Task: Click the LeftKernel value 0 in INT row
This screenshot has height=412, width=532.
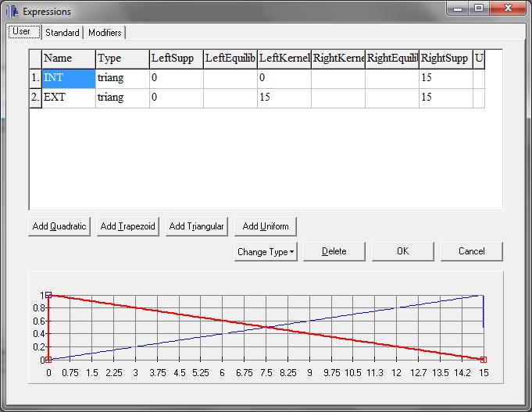Action: coord(284,78)
